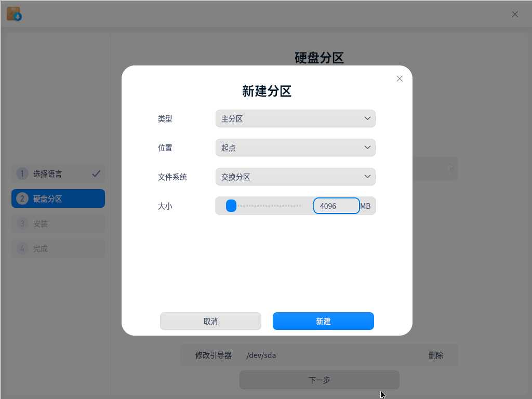This screenshot has height=399, width=532.
Task: Click the 取消 button
Action: point(210,321)
